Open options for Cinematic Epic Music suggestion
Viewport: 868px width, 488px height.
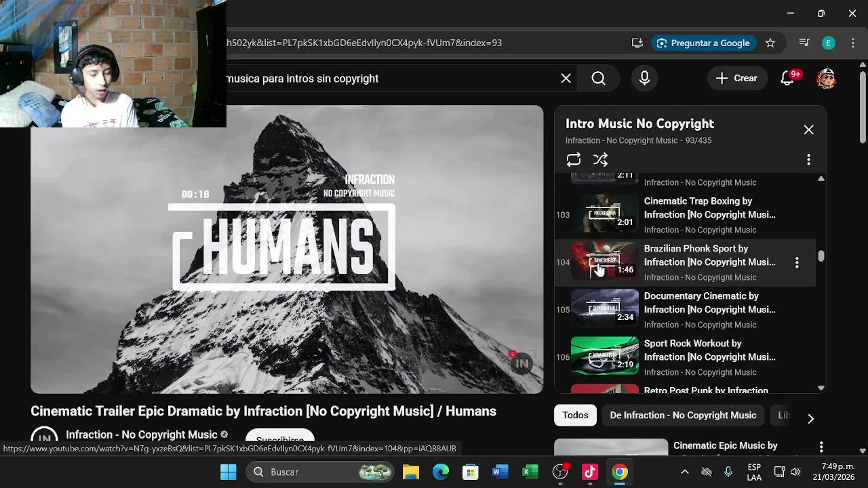point(821,447)
